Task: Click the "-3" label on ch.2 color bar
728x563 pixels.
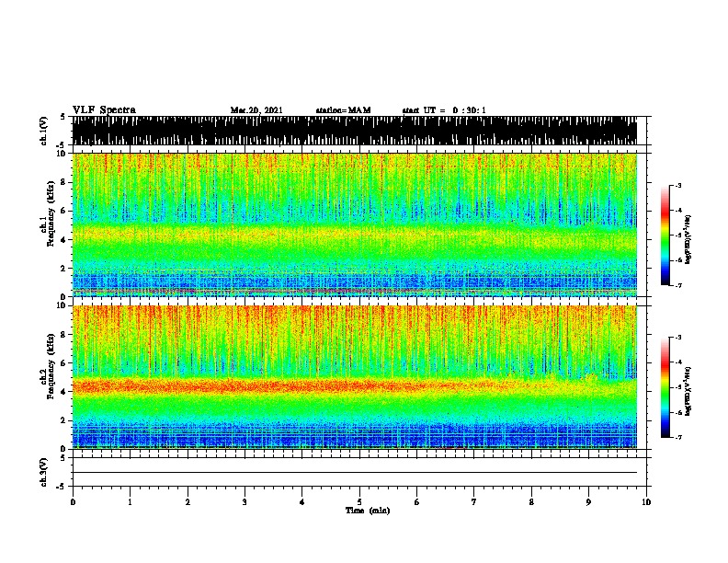Action: coord(677,338)
